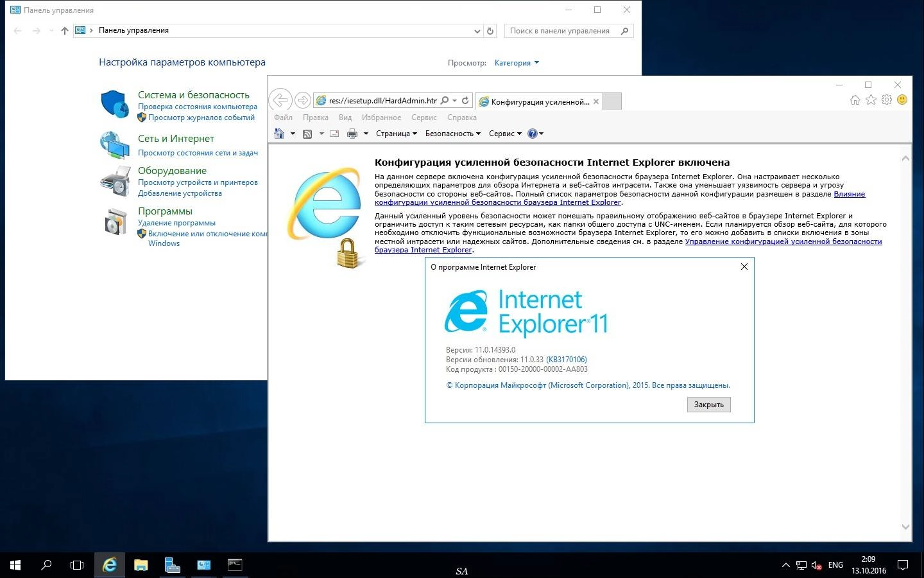Click the taskbar search magnifier
Screen dimensions: 924x578
click(x=46, y=565)
